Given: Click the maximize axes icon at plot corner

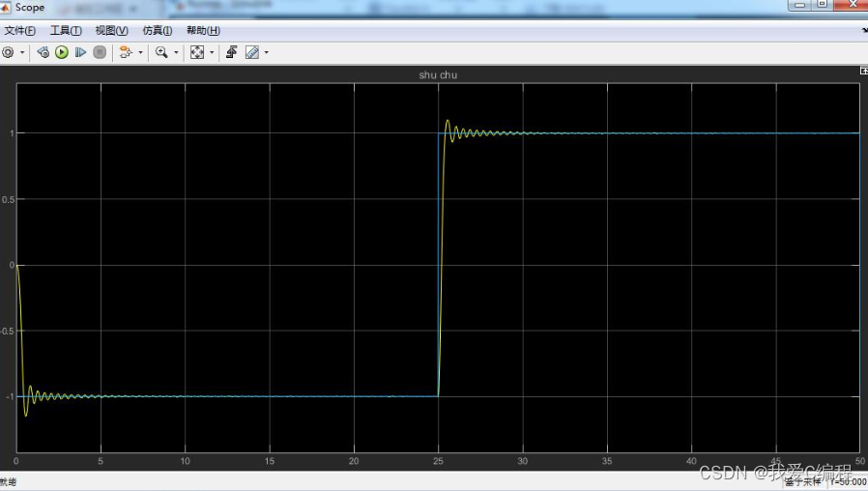Looking at the screenshot, I should [x=863, y=72].
